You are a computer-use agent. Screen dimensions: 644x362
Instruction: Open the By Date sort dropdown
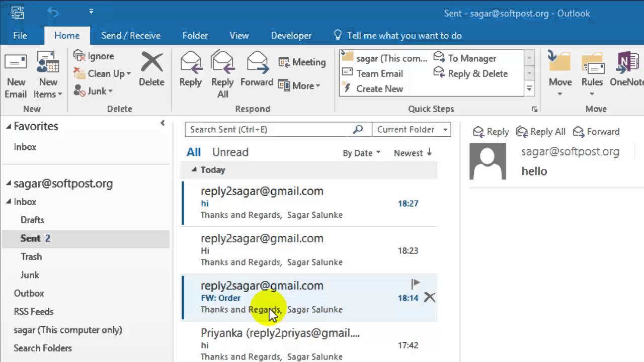(x=361, y=153)
